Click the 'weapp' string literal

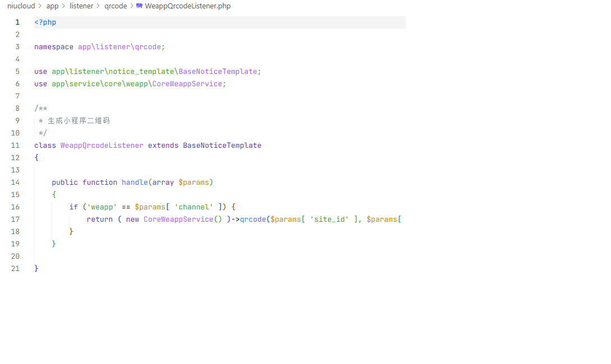click(101, 207)
